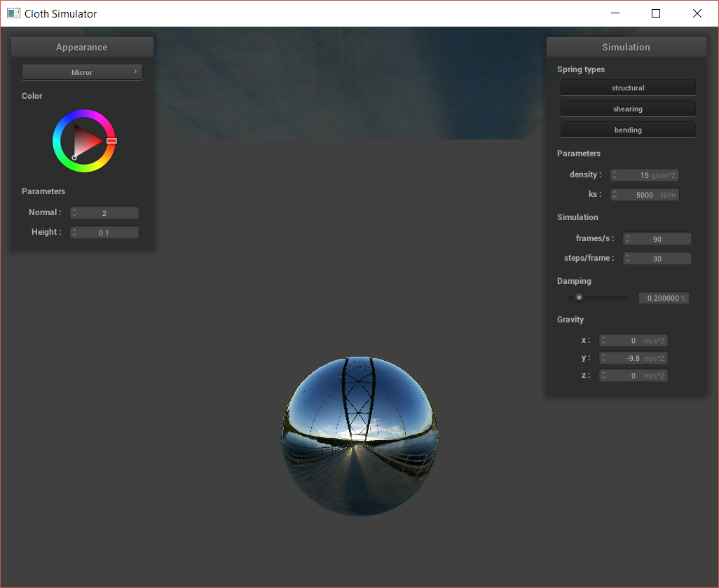The width and height of the screenshot is (719, 588).
Task: Click the Gravity x stepper arrows
Action: tap(603, 341)
